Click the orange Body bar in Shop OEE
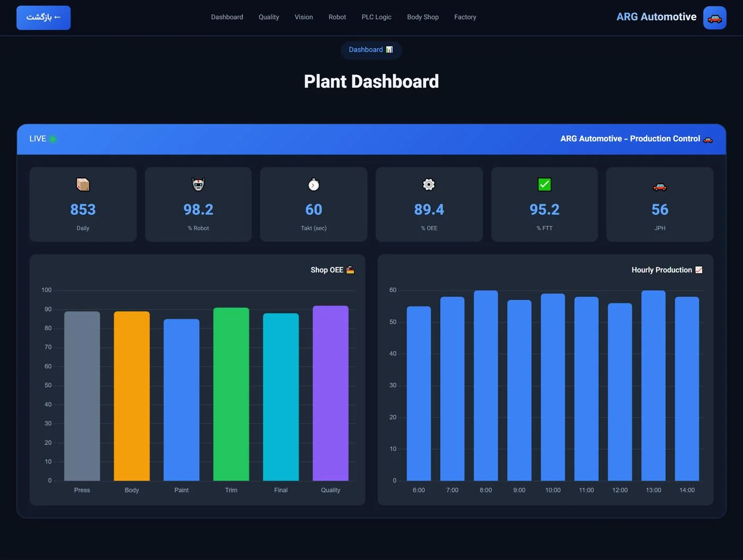 coord(132,396)
